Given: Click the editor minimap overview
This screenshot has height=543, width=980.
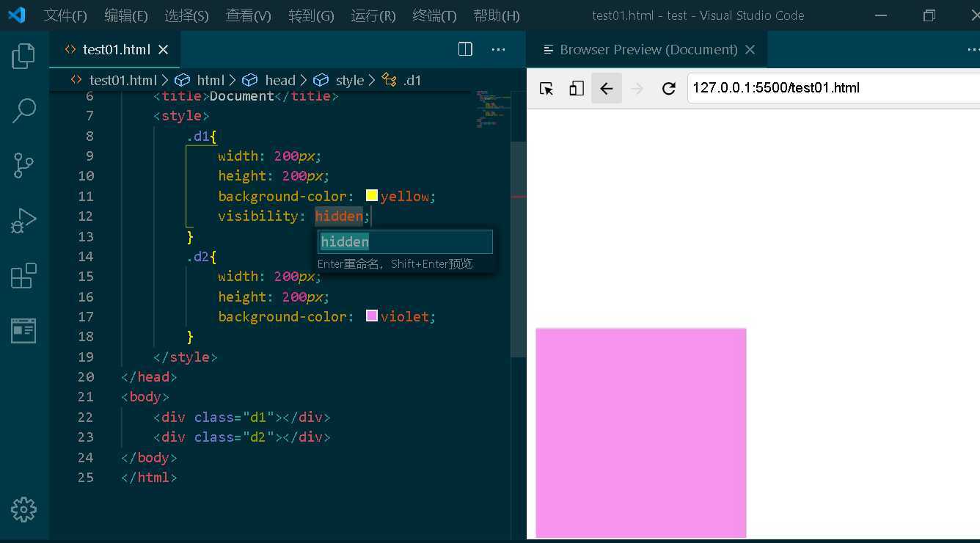Looking at the screenshot, I should pyautogui.click(x=492, y=109).
